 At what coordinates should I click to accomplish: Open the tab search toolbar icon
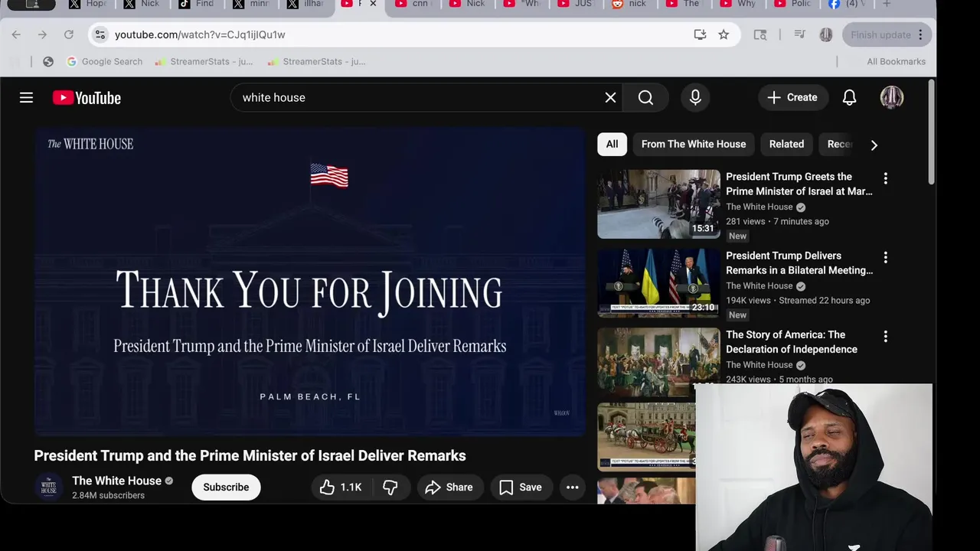(759, 34)
